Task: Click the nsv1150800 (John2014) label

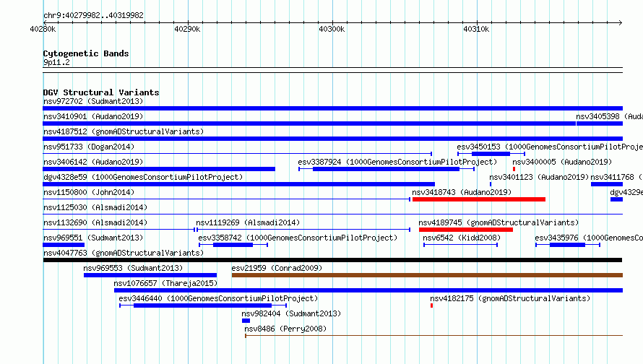Action: (89, 192)
